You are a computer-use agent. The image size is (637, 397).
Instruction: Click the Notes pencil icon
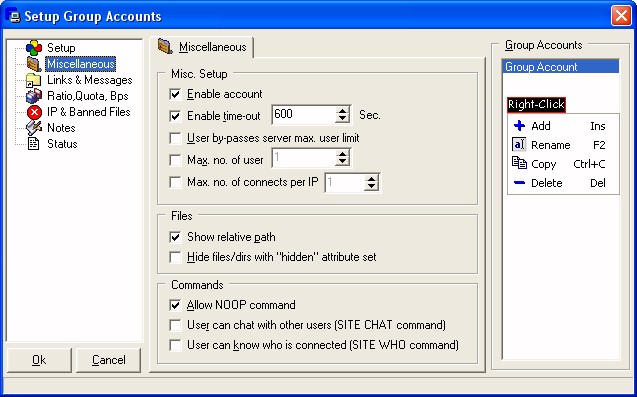(34, 128)
